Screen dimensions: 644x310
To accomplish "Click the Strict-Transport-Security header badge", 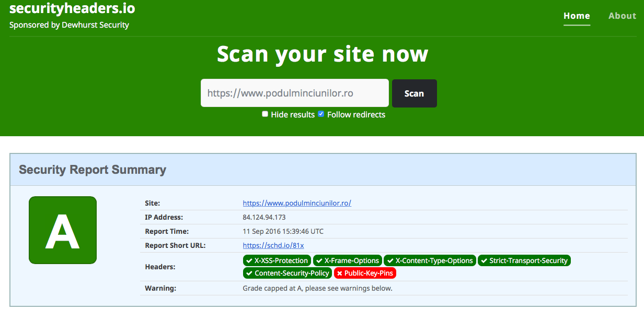I will tap(524, 260).
